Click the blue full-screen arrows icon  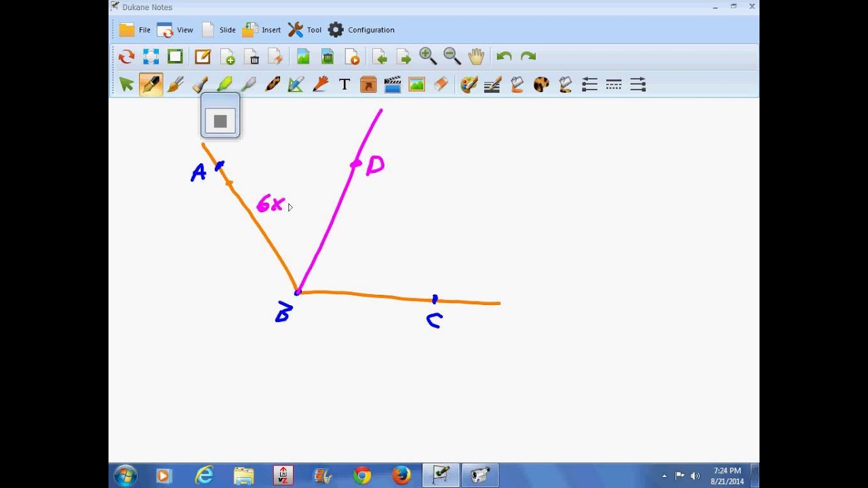pyautogui.click(x=151, y=57)
